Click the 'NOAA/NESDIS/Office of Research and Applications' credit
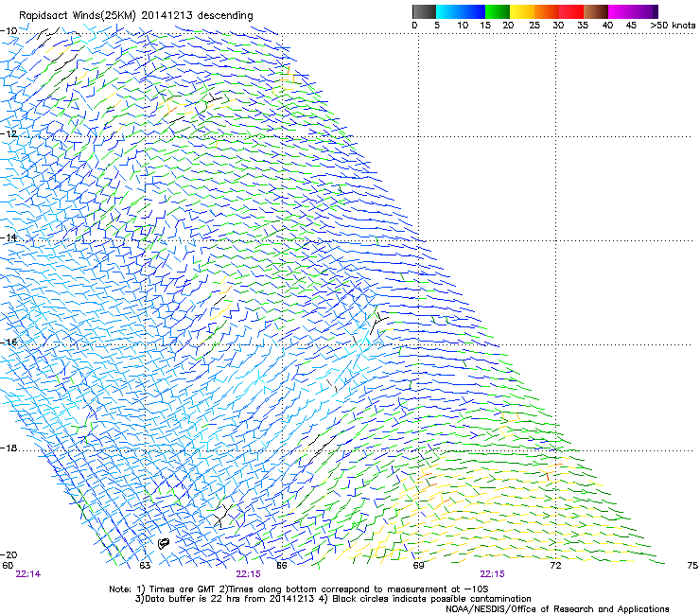The width and height of the screenshot is (700, 615). click(557, 608)
